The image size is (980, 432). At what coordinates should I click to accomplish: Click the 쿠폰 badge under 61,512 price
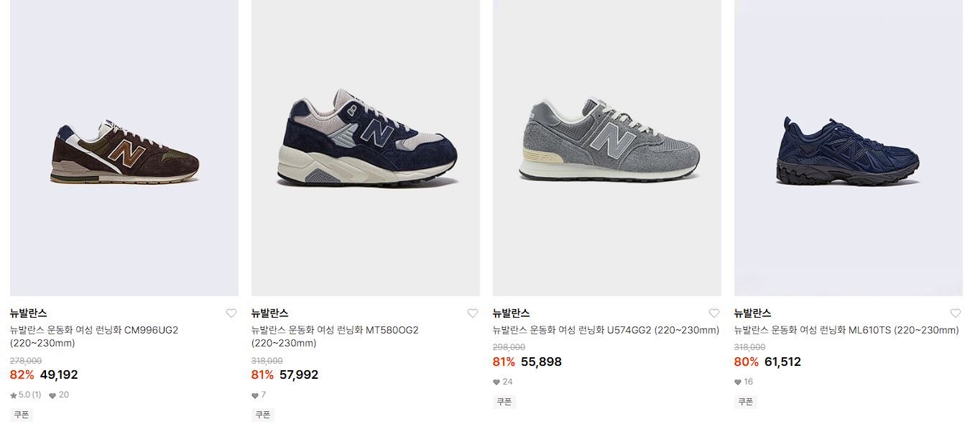tap(746, 402)
